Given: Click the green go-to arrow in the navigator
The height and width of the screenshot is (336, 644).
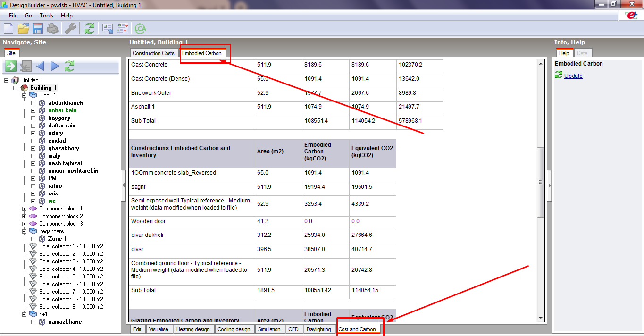Looking at the screenshot, I should [x=10, y=66].
